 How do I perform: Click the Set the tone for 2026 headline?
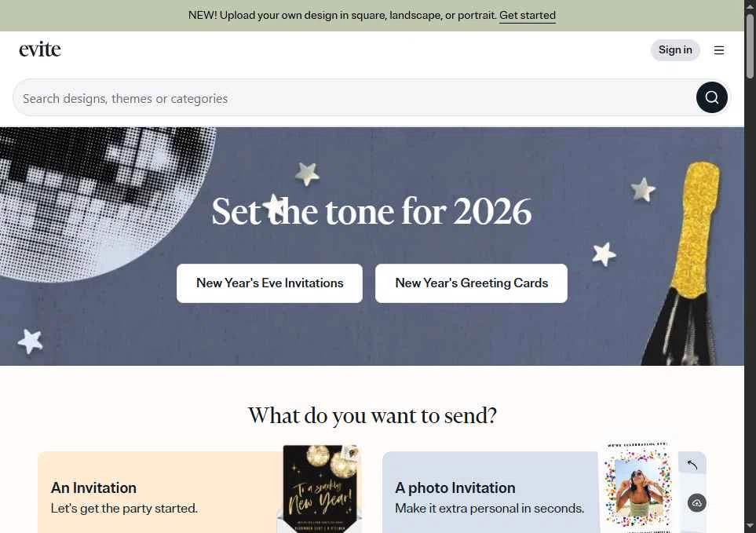tap(371, 212)
